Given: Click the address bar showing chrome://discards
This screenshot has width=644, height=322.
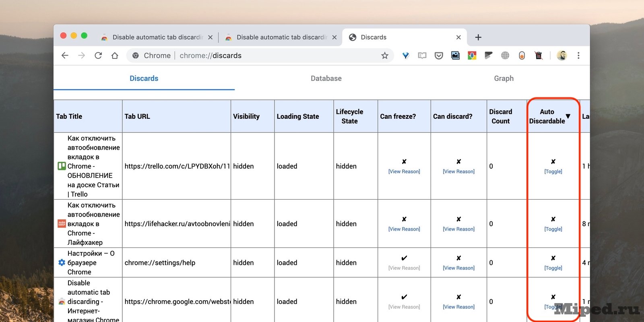Looking at the screenshot, I should (260, 56).
